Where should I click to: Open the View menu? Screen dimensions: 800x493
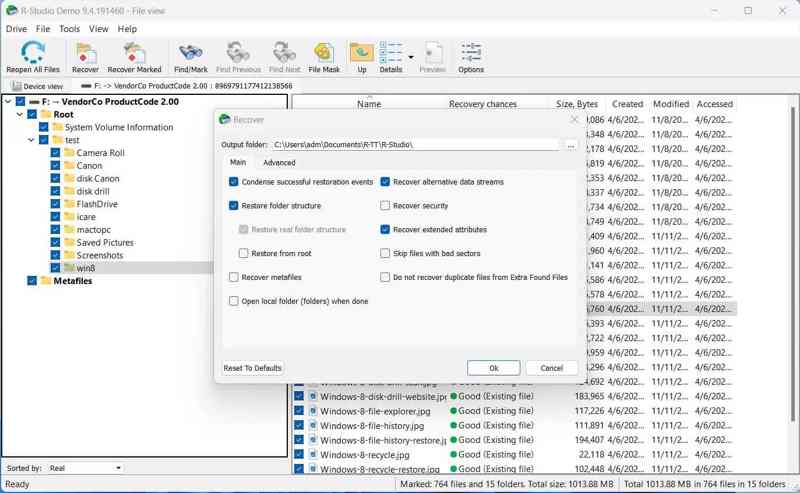point(98,29)
